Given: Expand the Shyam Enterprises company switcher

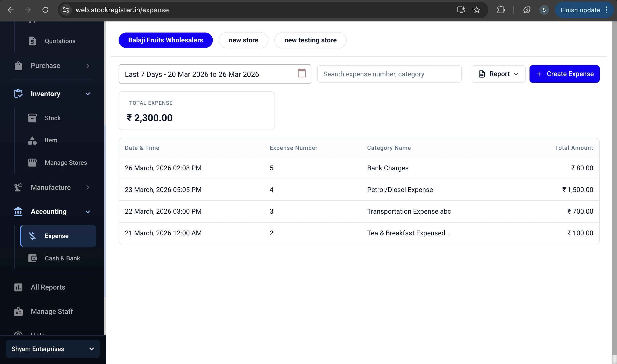Looking at the screenshot, I should 91,349.
